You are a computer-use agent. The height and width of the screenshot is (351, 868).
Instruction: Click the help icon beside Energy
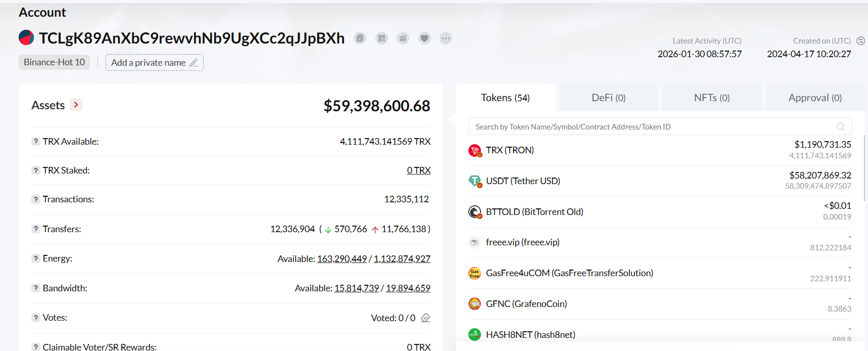click(36, 258)
